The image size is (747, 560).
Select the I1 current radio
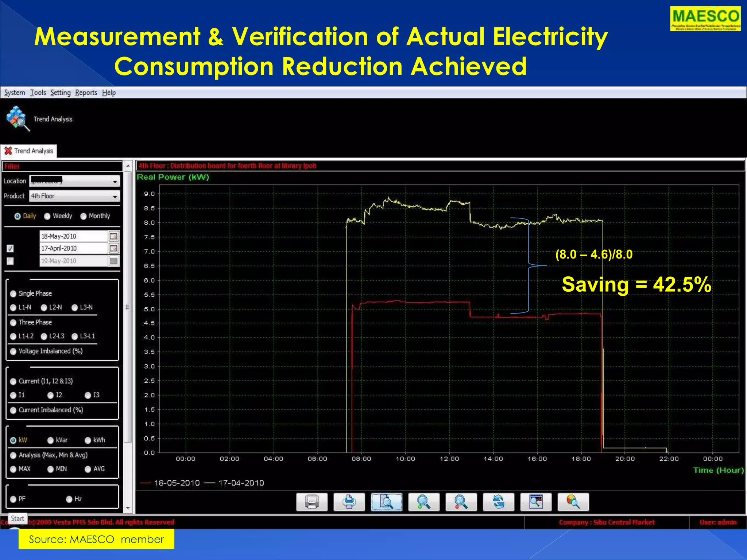click(x=13, y=395)
